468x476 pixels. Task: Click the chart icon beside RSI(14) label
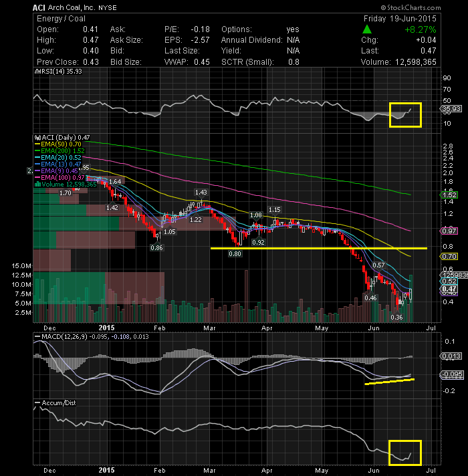[x=37, y=72]
